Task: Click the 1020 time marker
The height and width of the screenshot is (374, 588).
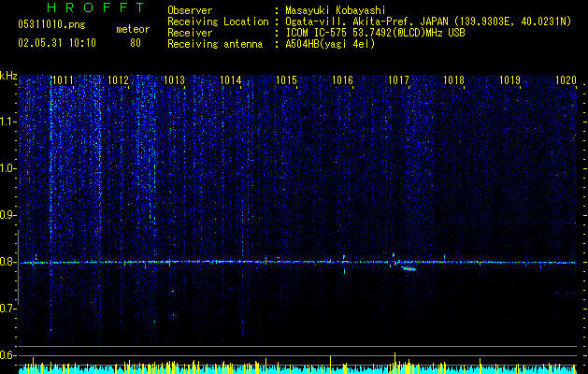Action: click(x=566, y=80)
